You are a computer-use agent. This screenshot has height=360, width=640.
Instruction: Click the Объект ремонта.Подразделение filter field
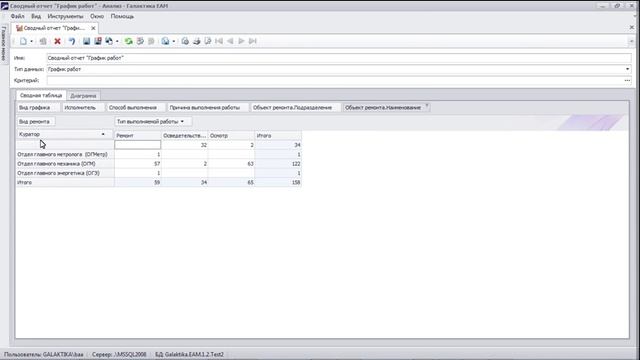coord(296,107)
